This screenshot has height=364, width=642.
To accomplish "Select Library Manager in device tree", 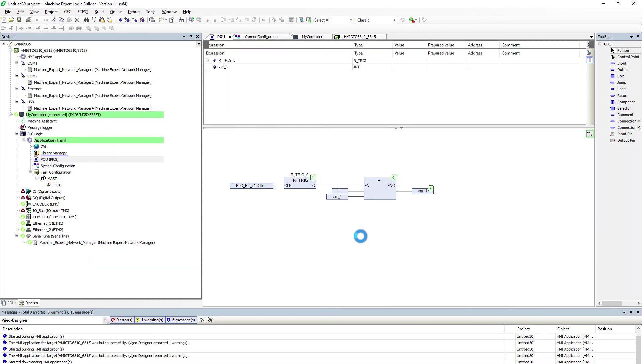I will point(54,153).
